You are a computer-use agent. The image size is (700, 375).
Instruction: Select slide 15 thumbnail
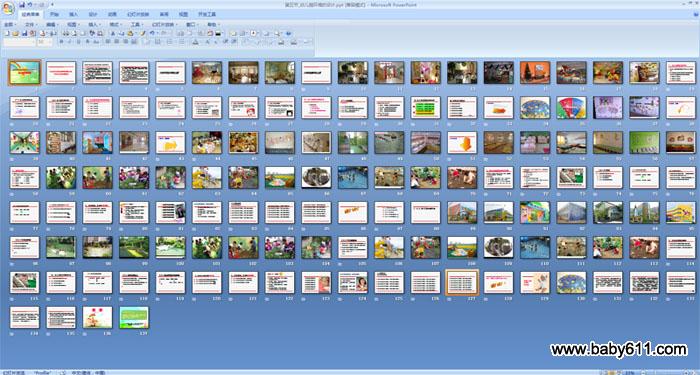pyautogui.click(x=535, y=72)
